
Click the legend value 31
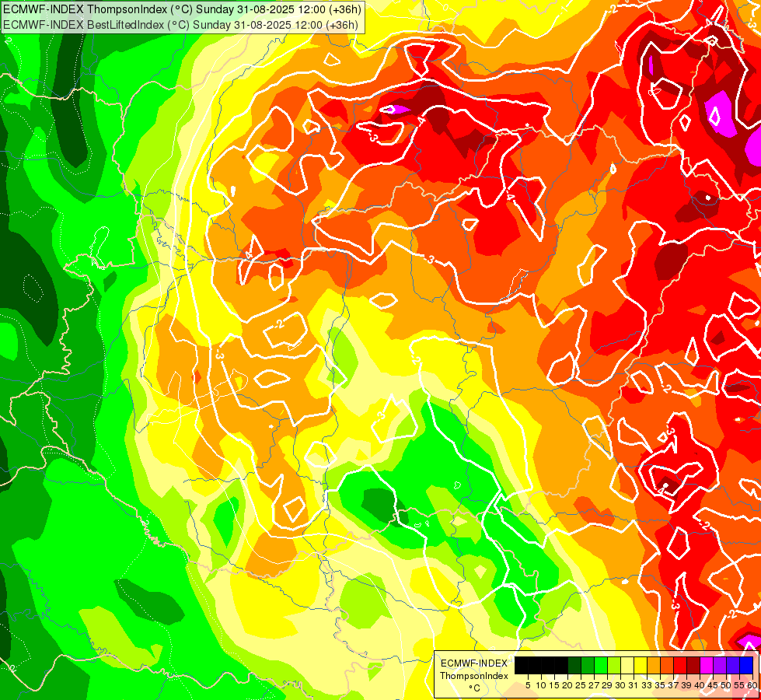(634, 685)
